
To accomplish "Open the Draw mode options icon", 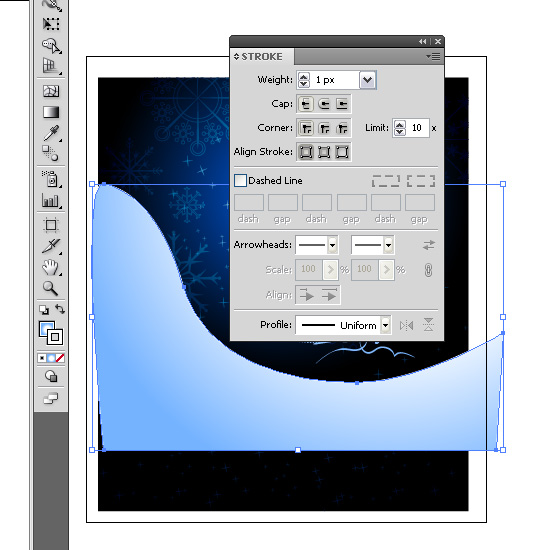I will (51, 376).
